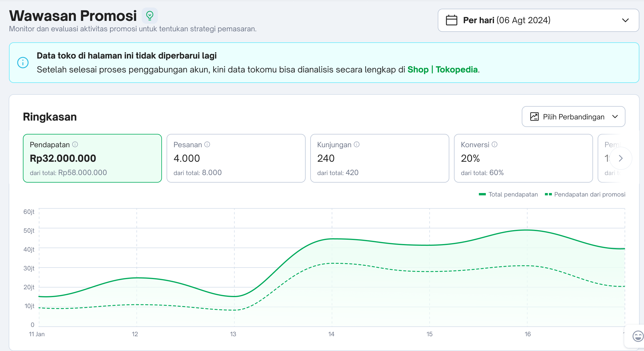
Task: Toggle Pendapatan dari promosi legend series
Action: pos(585,194)
